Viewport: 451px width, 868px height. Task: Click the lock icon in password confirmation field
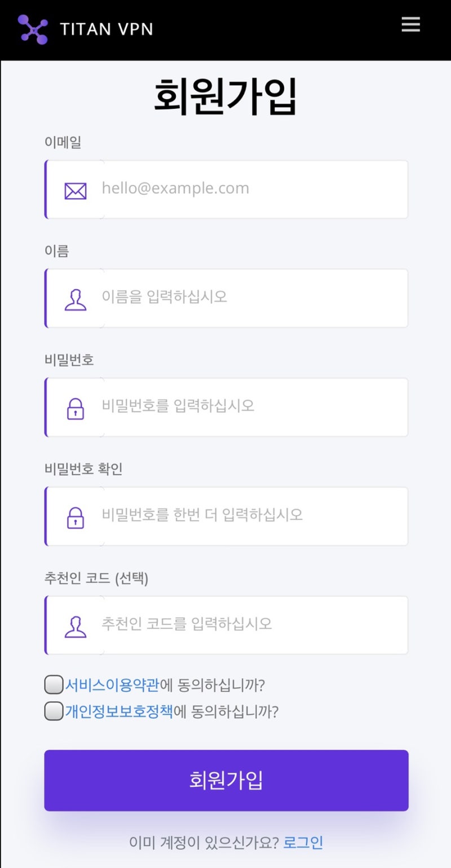76,517
